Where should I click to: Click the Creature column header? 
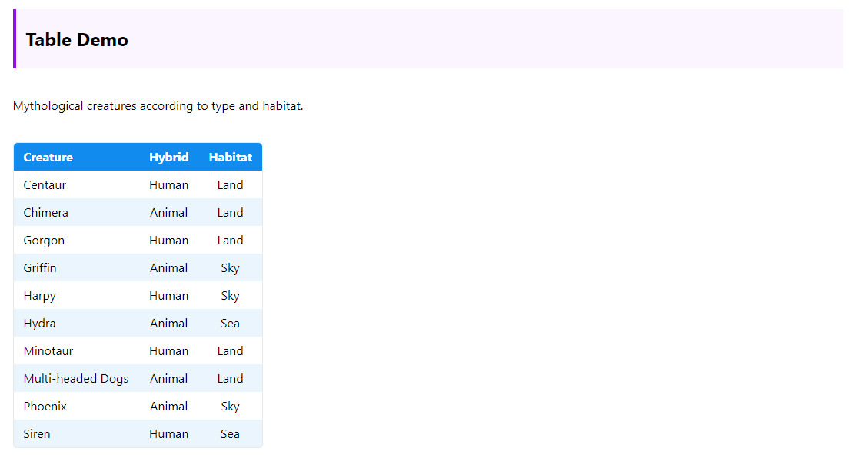coord(48,158)
